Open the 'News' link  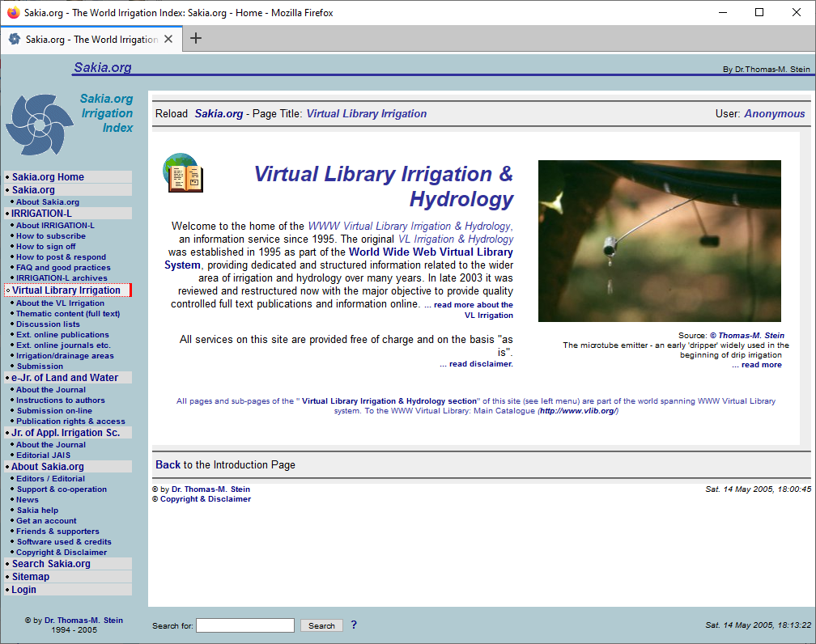[x=27, y=499]
